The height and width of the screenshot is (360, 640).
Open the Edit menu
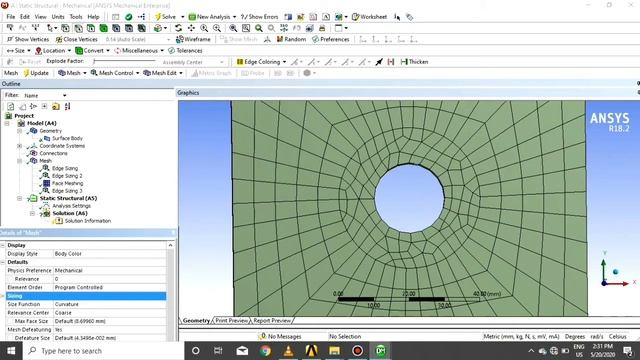pyautogui.click(x=25, y=17)
